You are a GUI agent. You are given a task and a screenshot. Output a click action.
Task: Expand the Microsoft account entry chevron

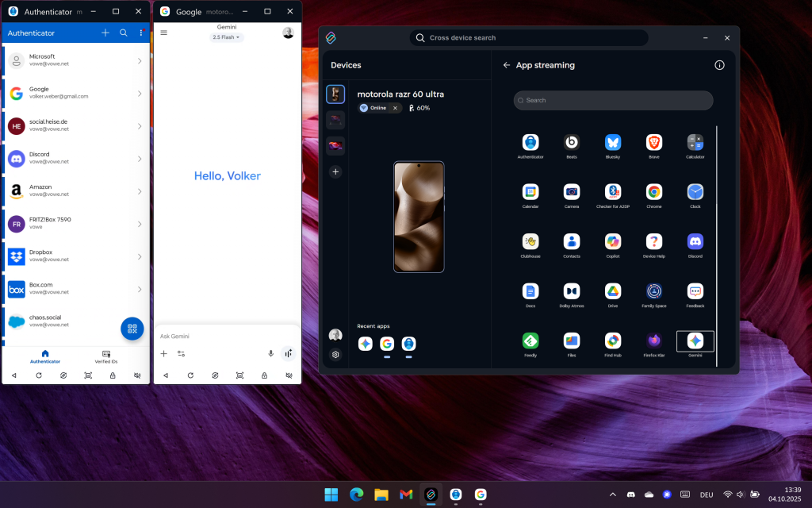(140, 60)
